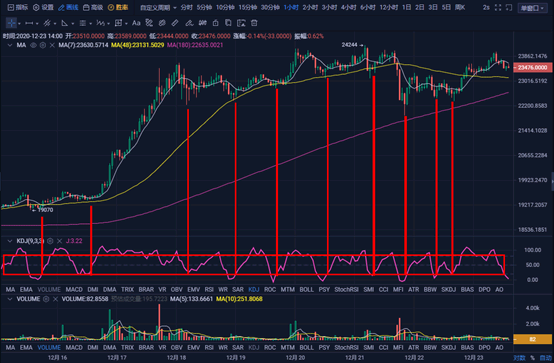Switch to 4小时 timeframe
The image size is (554, 363).
(x=348, y=7)
